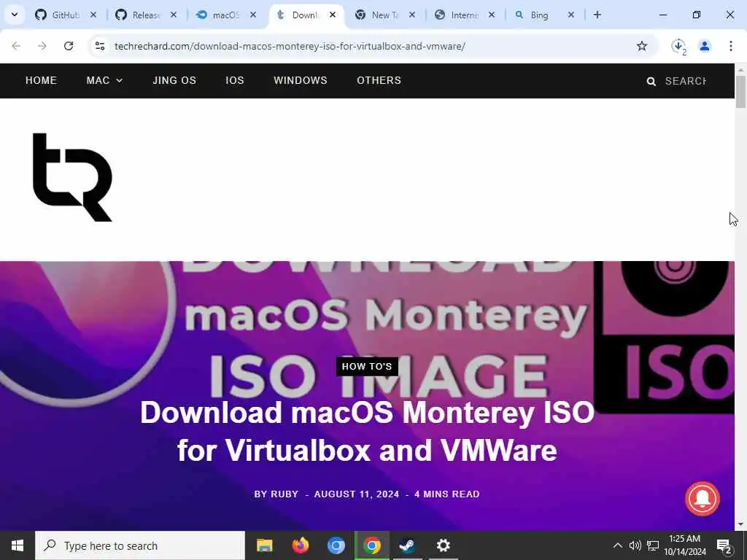Reload the current page
The image size is (747, 560).
[69, 46]
